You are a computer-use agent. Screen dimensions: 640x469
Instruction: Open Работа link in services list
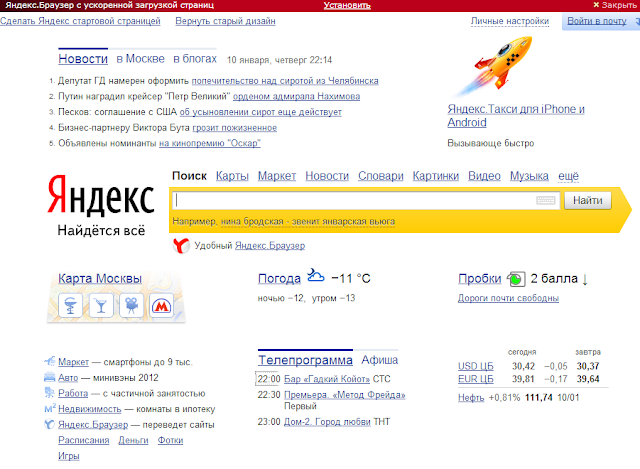(73, 393)
